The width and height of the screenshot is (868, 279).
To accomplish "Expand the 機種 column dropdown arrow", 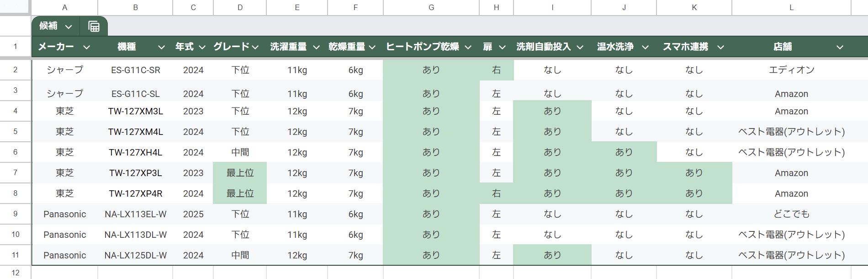I will click(x=161, y=47).
